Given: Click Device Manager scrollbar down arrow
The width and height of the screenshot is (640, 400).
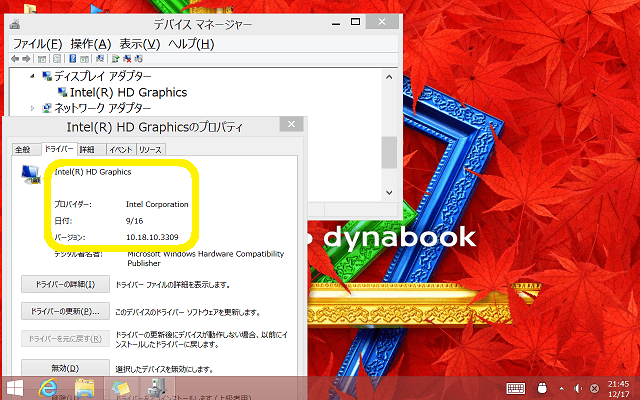Looking at the screenshot, I should tap(389, 192).
